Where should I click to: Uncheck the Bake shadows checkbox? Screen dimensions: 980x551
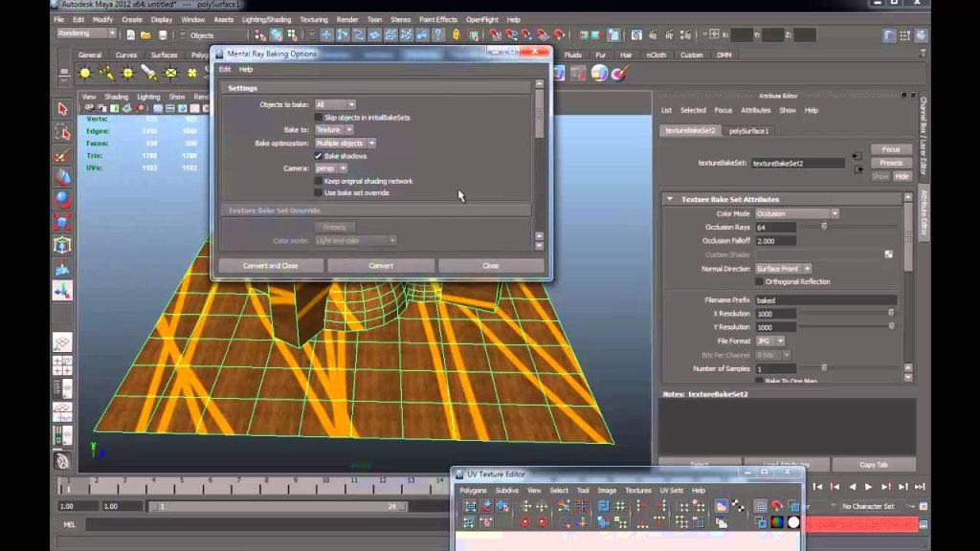coord(318,156)
